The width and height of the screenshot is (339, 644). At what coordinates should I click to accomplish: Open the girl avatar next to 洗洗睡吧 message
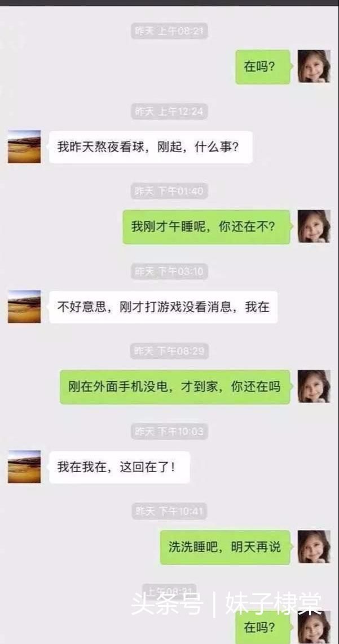pyautogui.click(x=314, y=547)
